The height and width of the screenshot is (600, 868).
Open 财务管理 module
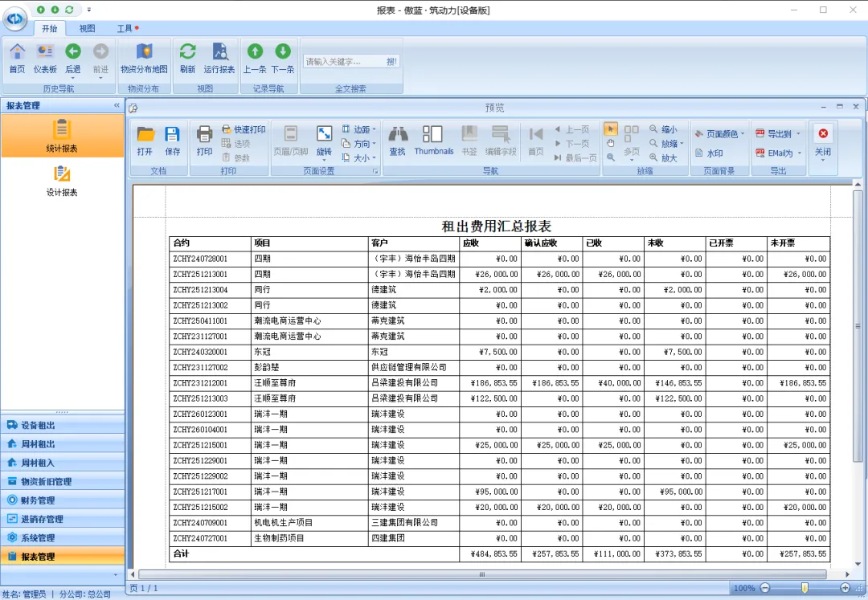point(62,500)
